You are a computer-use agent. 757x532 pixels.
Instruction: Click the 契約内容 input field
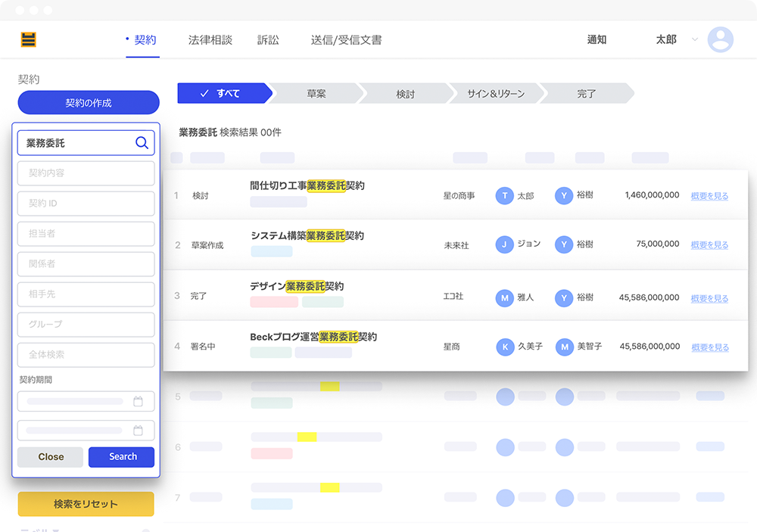tap(86, 173)
